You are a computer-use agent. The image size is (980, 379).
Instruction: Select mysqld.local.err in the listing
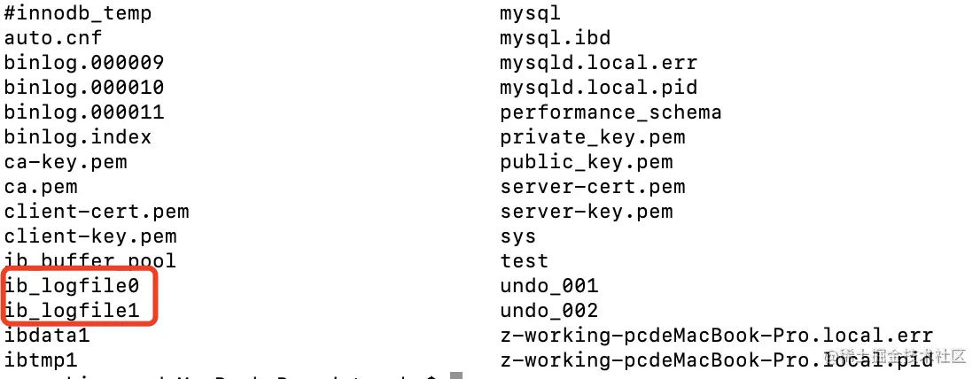click(x=599, y=63)
